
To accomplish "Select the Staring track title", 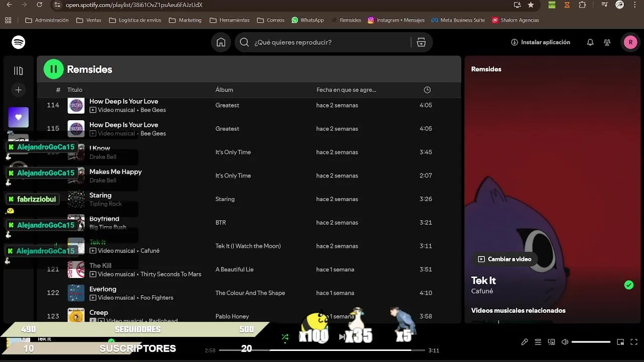I will pos(101,196).
